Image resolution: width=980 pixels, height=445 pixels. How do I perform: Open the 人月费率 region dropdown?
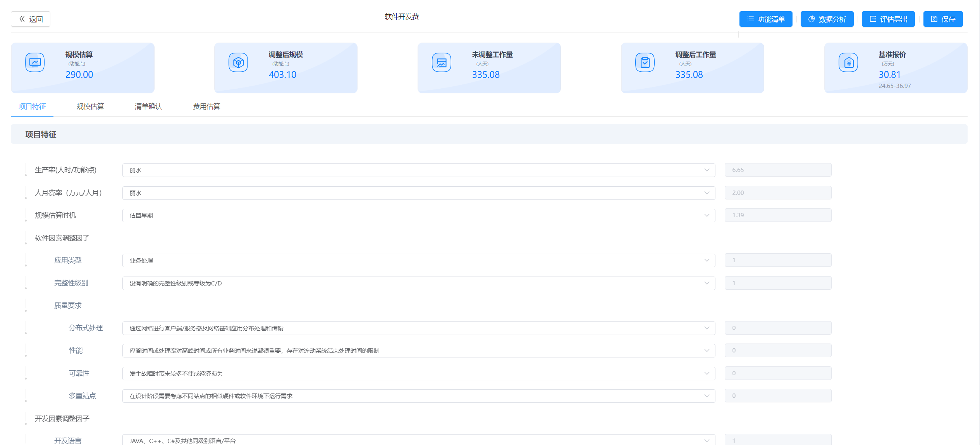pos(419,193)
